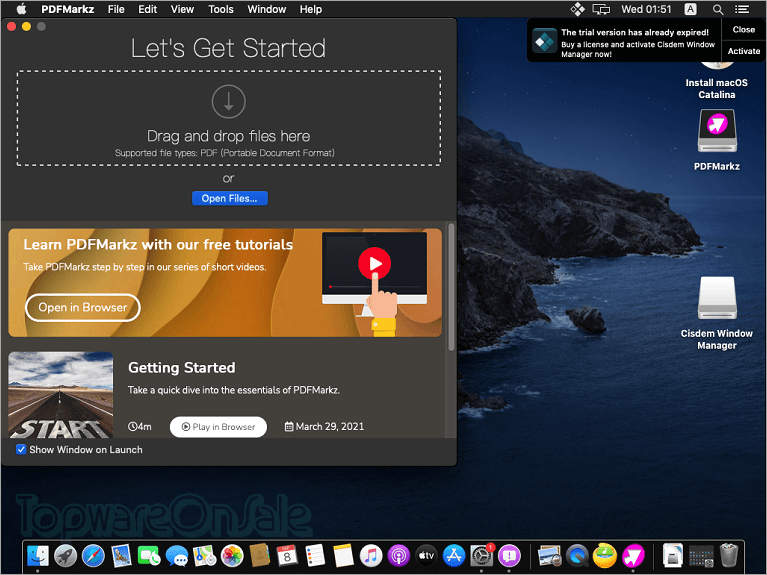Open Podcasts from the Dock
The height and width of the screenshot is (575, 767).
coord(399,556)
